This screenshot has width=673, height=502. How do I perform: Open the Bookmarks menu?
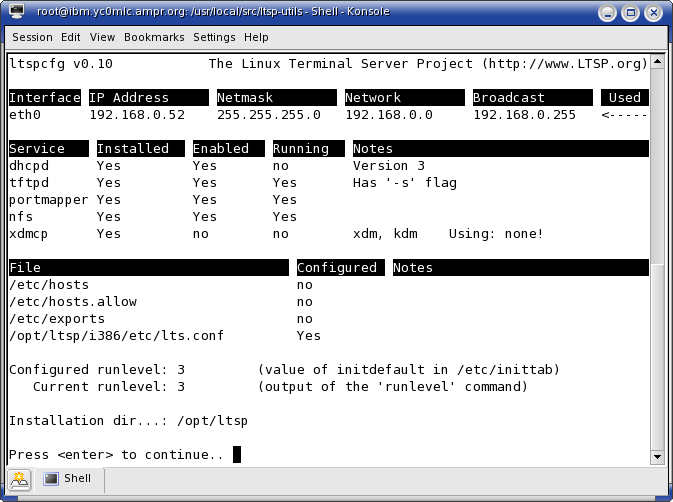pyautogui.click(x=154, y=37)
